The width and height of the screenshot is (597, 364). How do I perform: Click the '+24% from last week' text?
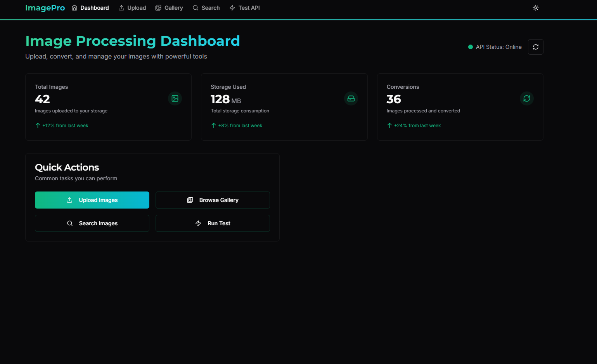[x=417, y=126]
